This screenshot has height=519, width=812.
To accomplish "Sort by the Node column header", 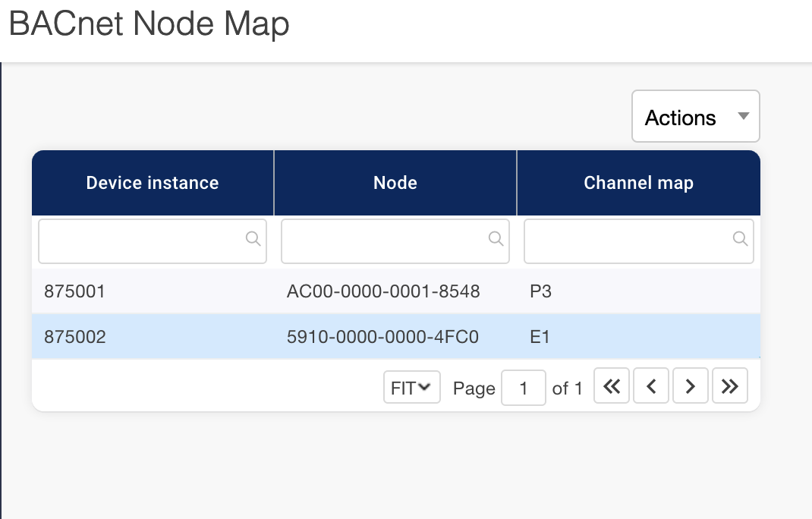I will click(x=395, y=183).
